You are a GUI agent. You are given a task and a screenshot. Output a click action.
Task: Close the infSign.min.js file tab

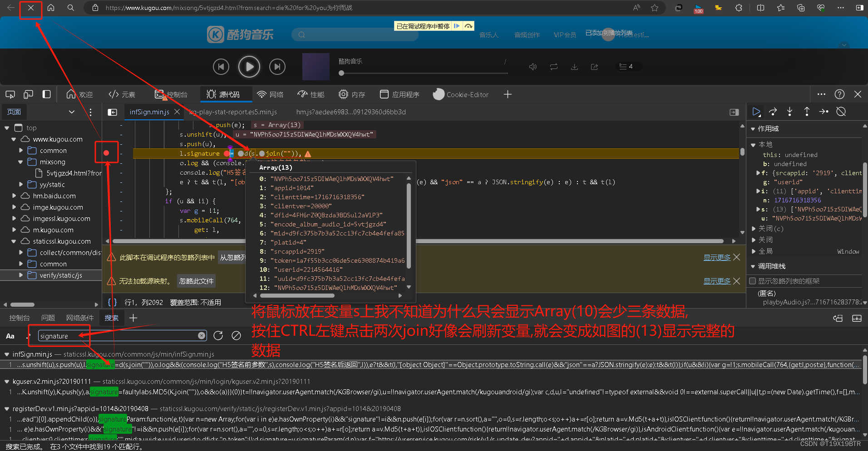177,112
